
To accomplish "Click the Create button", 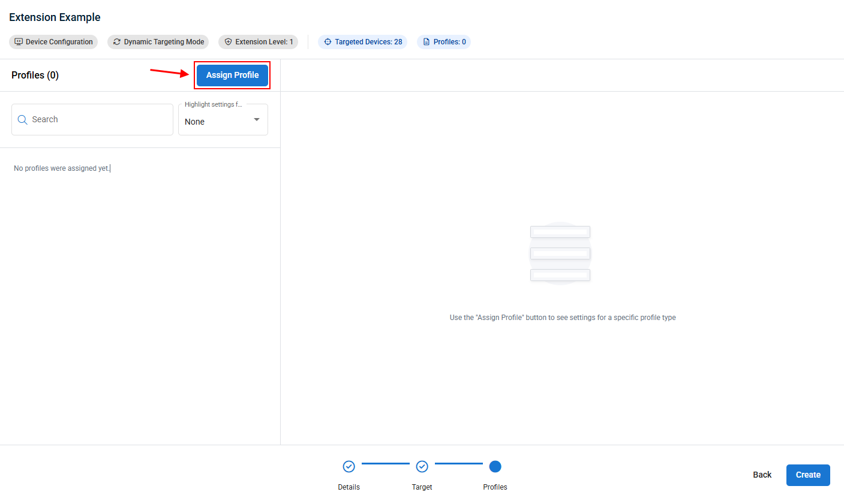I will [x=808, y=475].
